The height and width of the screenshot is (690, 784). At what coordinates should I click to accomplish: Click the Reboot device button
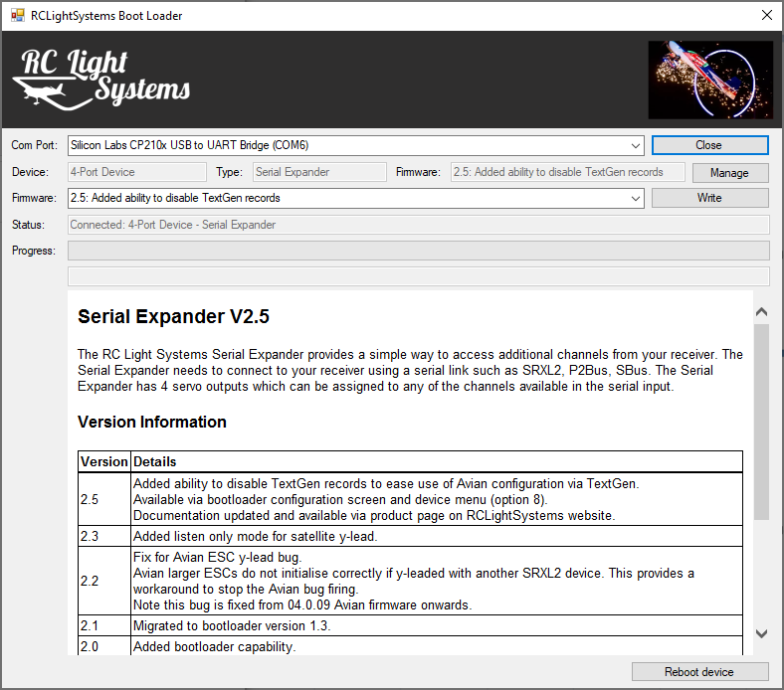click(x=699, y=672)
